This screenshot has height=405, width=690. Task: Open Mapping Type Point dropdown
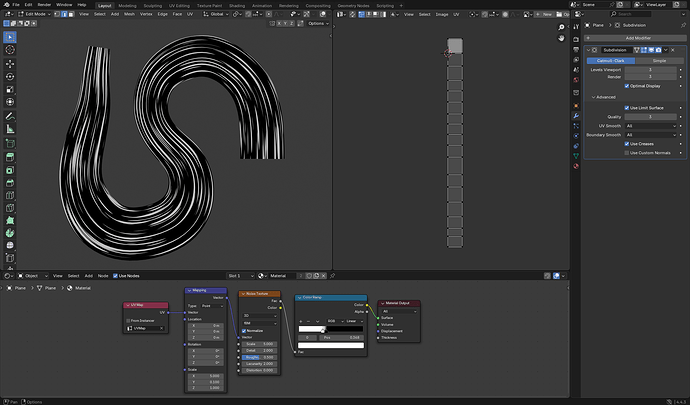click(x=212, y=306)
